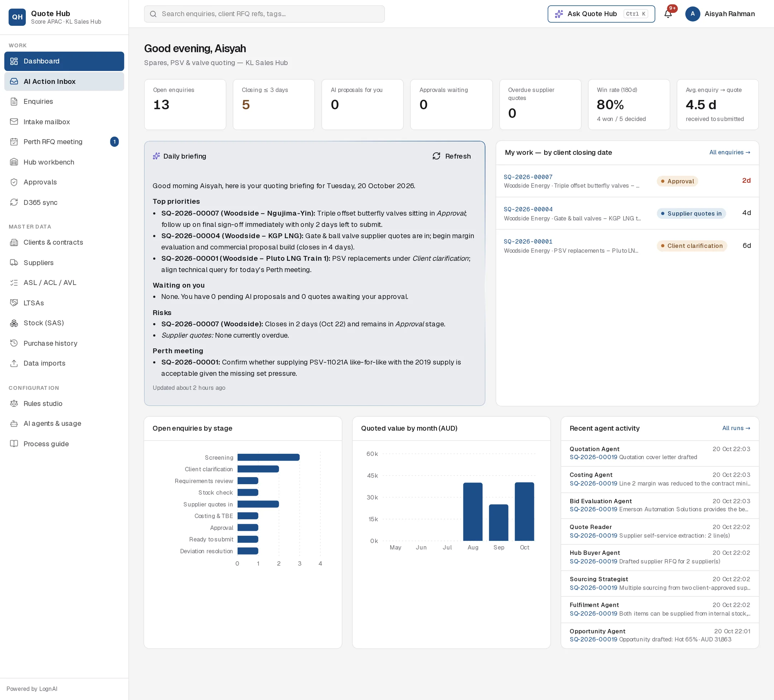Image resolution: width=774 pixels, height=700 pixels.
Task: Open enquiry SQ-2026-00001 in My work
Action: click(x=528, y=242)
